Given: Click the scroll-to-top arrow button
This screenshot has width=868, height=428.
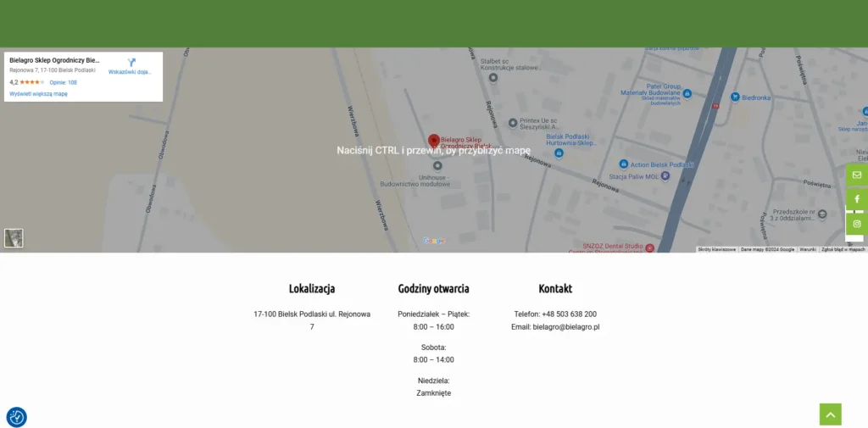Looking at the screenshot, I should pyautogui.click(x=830, y=414).
